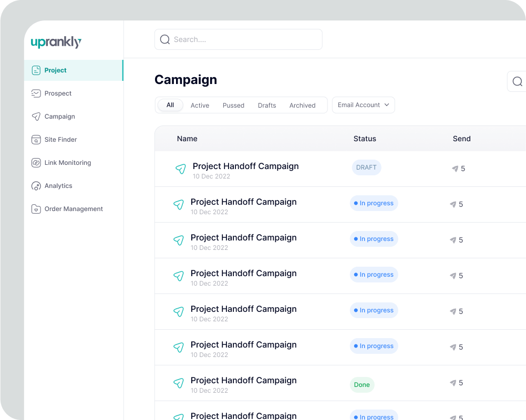Switch to the Drafts filter tab
This screenshot has width=526, height=420.
[x=267, y=106]
